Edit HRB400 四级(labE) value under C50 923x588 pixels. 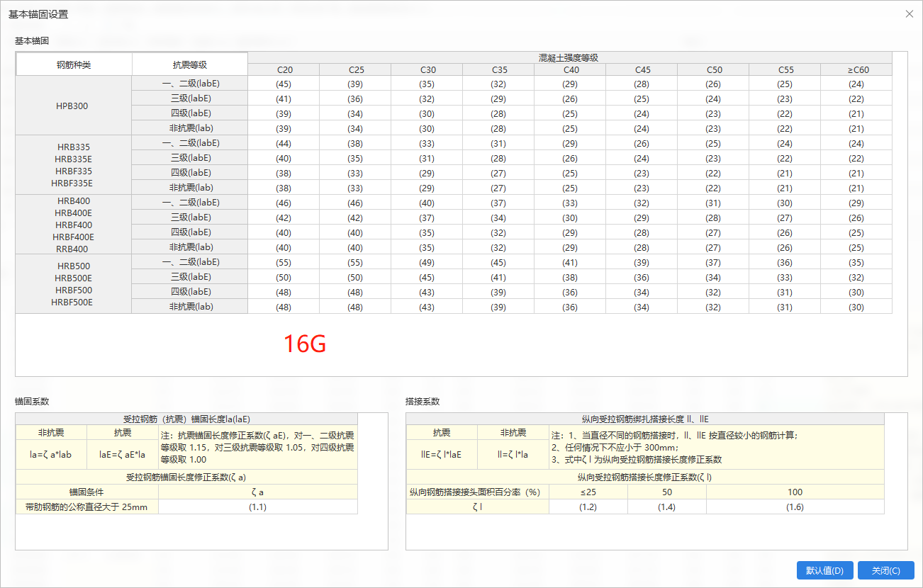click(x=714, y=232)
